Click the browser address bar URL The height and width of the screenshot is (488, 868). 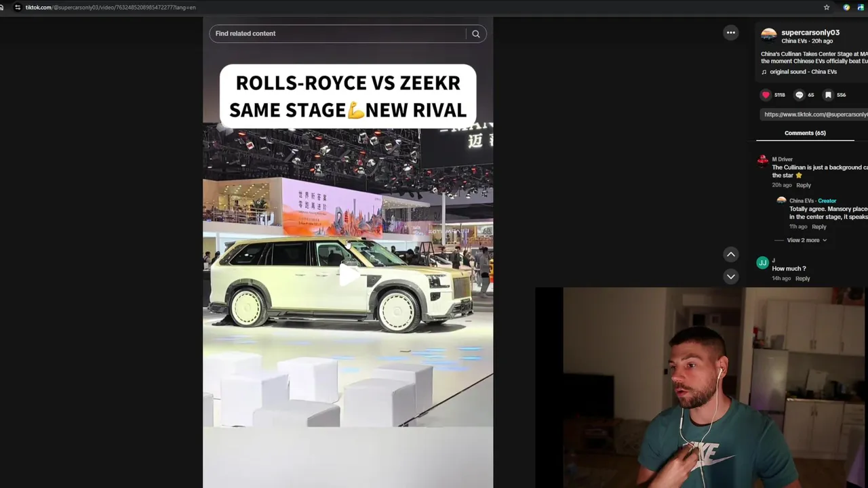[111, 7]
